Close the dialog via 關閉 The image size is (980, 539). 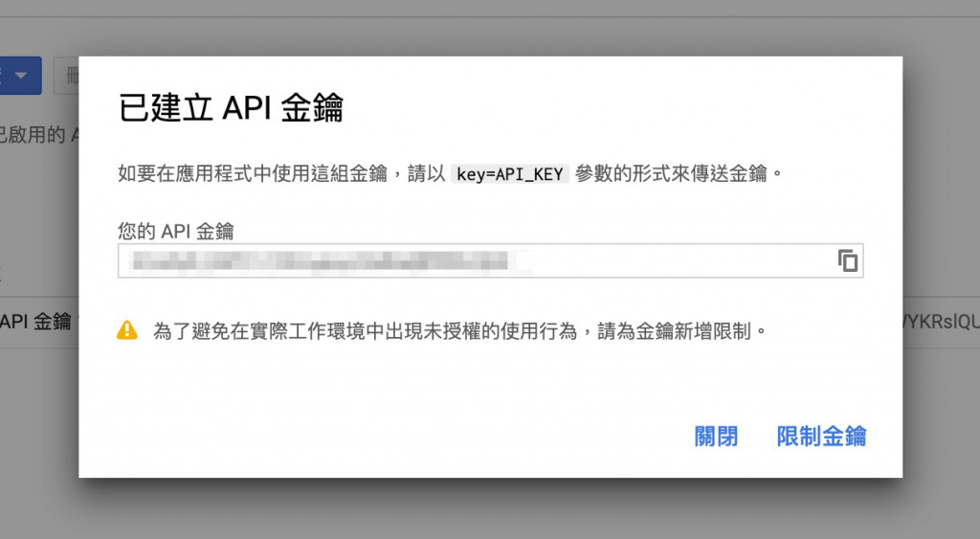pos(716,436)
